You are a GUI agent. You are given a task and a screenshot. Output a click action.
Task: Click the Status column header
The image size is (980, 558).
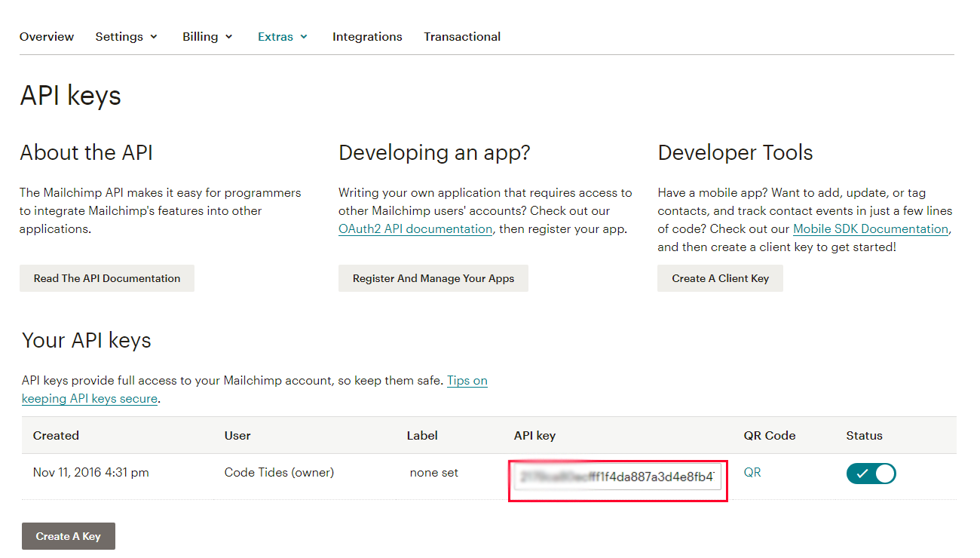[x=865, y=435]
